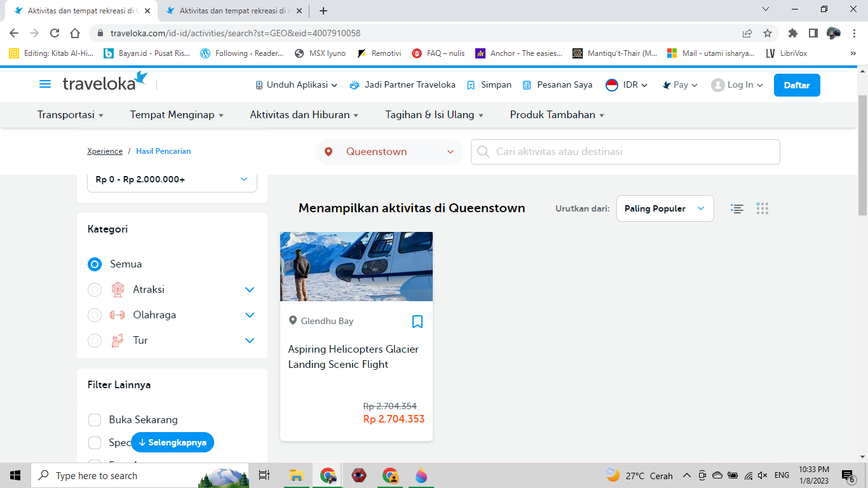Select the Atraksi category radio button
The image size is (868, 488).
click(x=95, y=290)
